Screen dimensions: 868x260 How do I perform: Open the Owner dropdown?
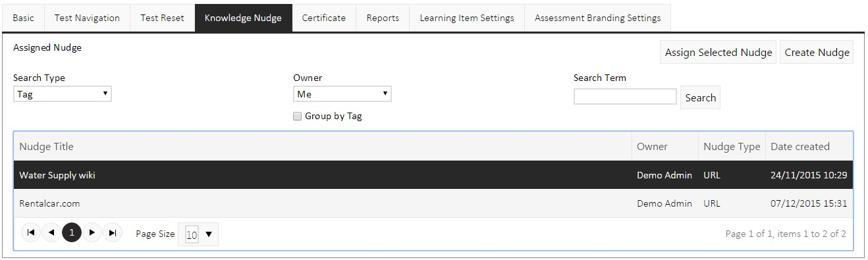coord(342,94)
